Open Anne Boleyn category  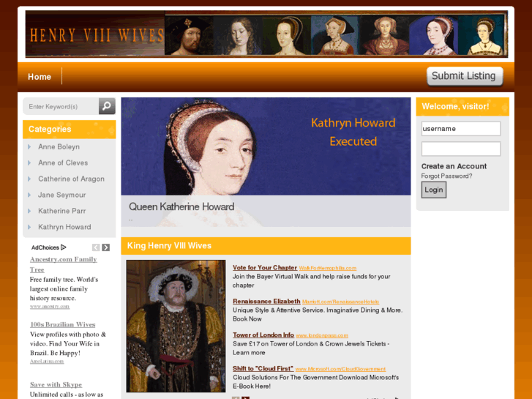tap(59, 146)
